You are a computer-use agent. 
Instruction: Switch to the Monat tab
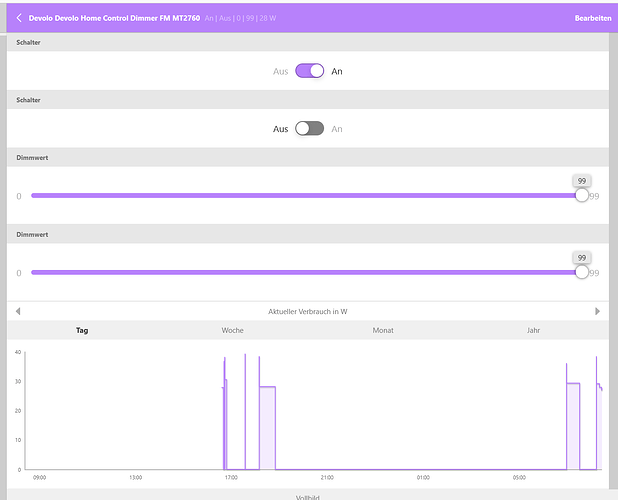383,330
